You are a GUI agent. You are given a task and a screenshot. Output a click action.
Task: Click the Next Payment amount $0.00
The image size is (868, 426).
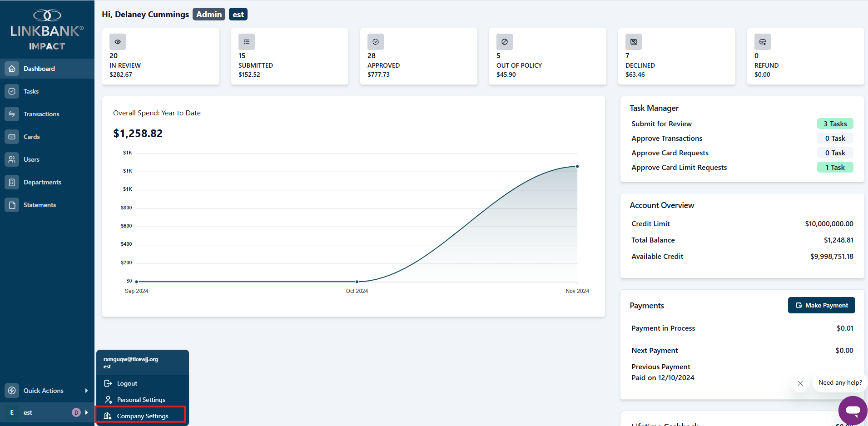tap(844, 350)
